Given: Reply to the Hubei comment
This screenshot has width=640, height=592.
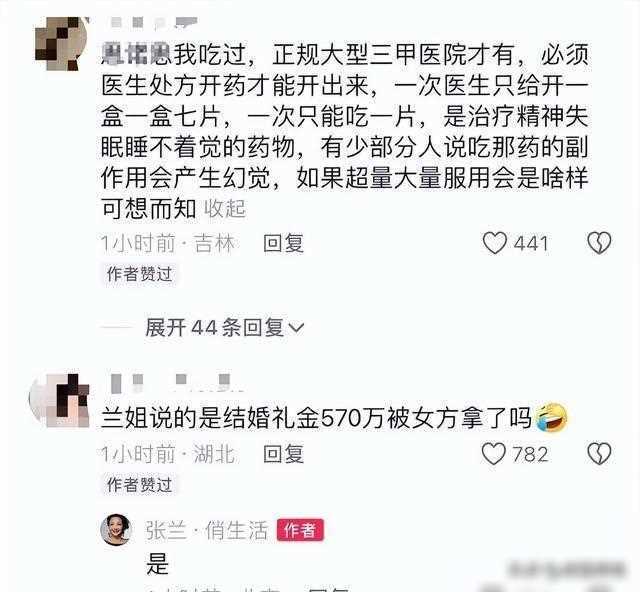Looking at the screenshot, I should pyautogui.click(x=283, y=454).
